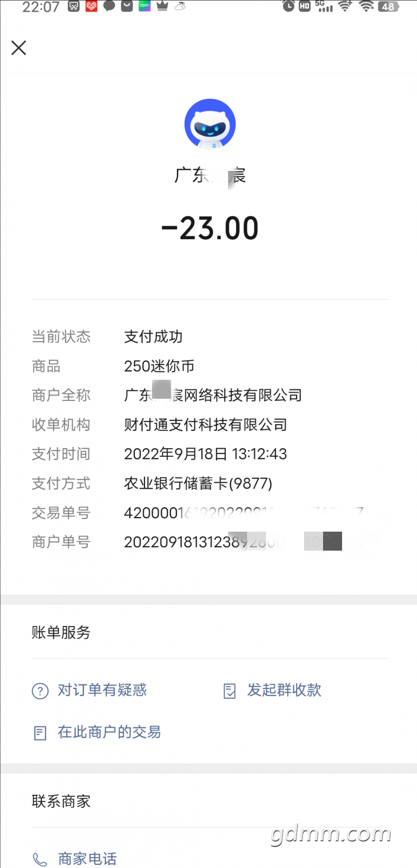Image resolution: width=417 pixels, height=868 pixels.
Task: View 在此商户的交易 history
Action: pos(109,732)
